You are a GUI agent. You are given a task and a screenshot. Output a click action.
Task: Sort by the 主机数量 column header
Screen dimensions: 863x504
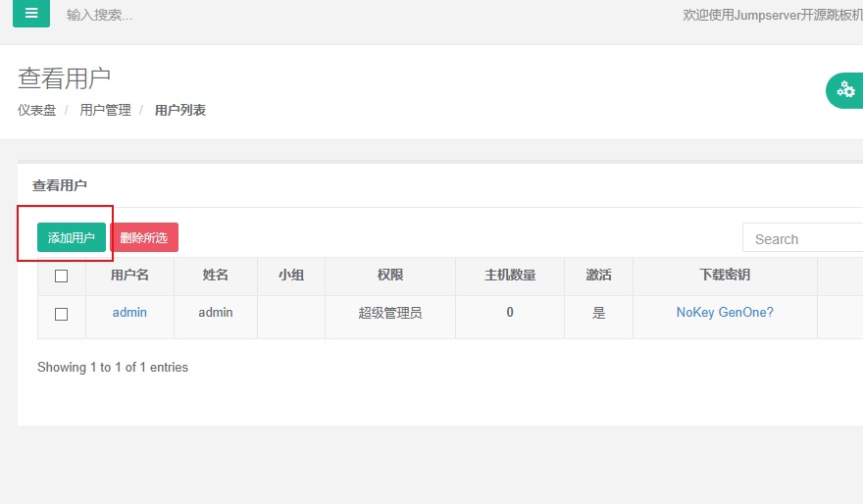[510, 276]
